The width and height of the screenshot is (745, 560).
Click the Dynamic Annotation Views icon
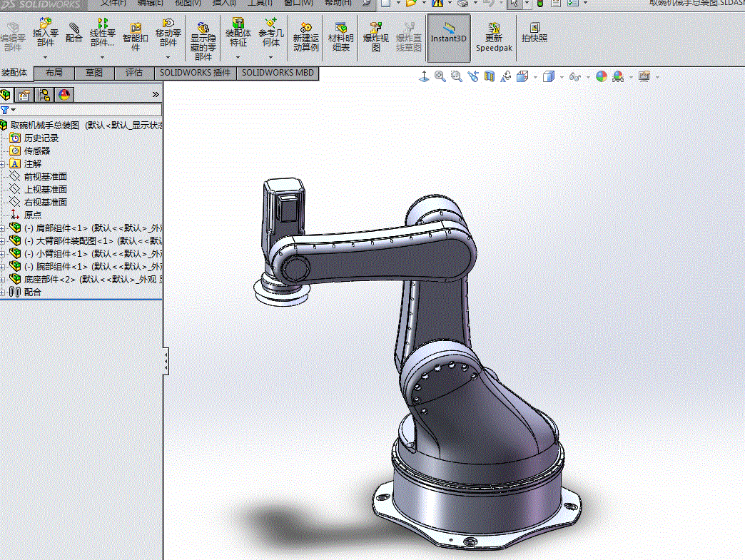point(505,76)
